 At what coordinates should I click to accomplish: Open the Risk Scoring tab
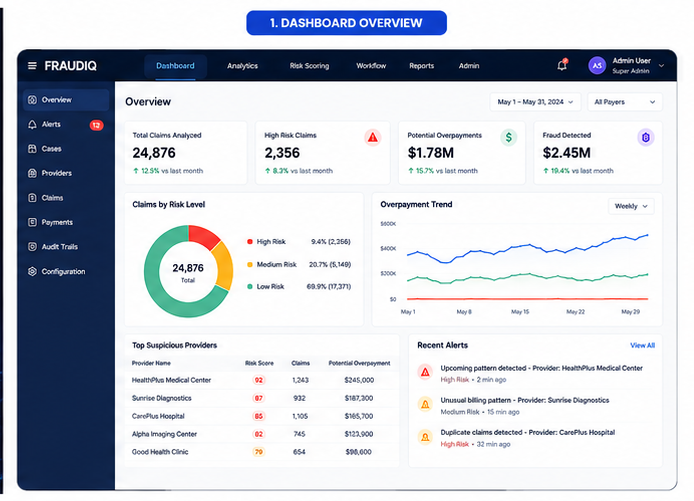click(309, 66)
